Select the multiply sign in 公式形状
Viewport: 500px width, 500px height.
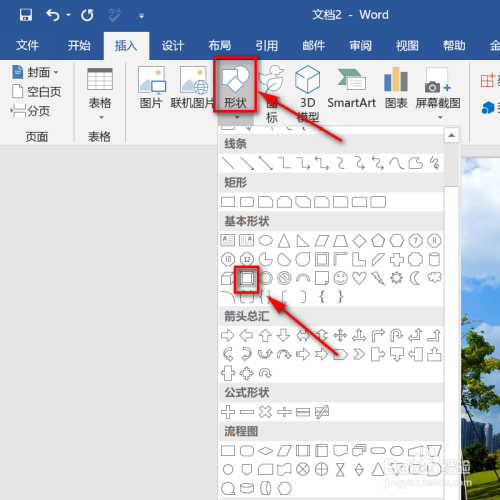pyautogui.click(x=265, y=412)
